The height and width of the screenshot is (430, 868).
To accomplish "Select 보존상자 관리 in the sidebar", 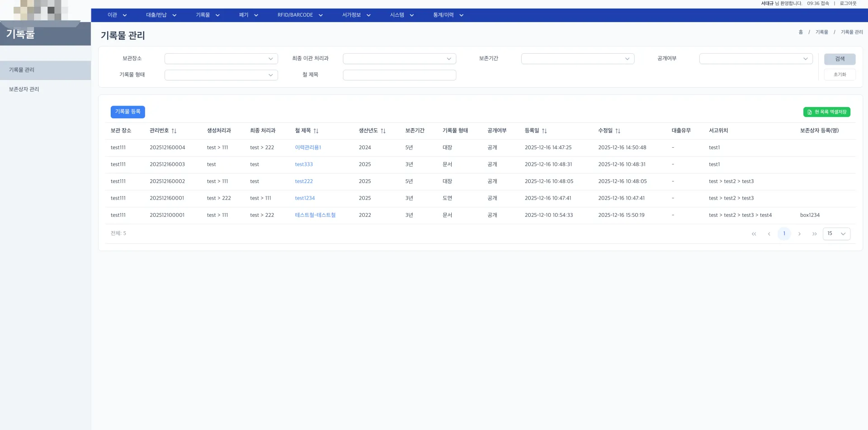I will [x=24, y=89].
